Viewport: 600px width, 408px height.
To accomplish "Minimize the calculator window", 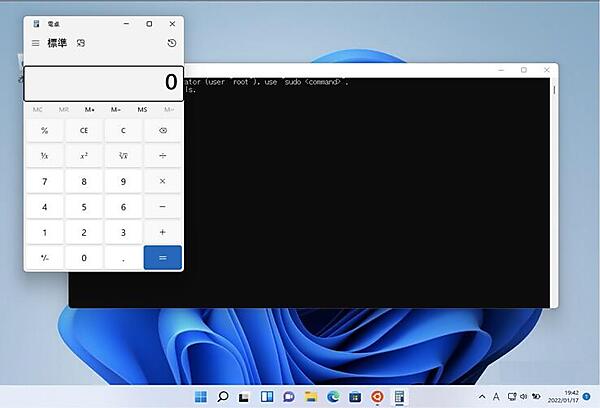I will [x=126, y=24].
